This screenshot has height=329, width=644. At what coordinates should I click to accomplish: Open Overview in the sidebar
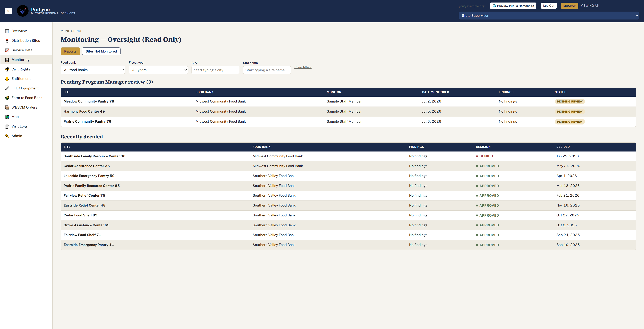point(26,31)
